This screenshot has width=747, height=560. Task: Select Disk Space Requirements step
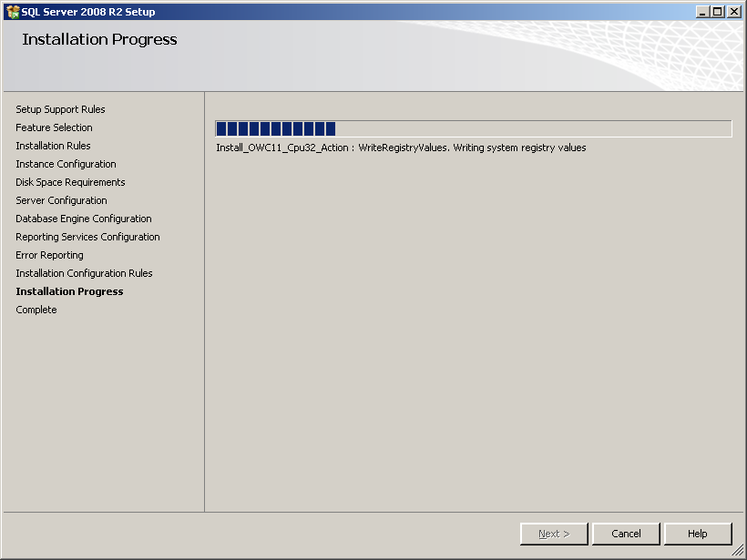pos(70,182)
